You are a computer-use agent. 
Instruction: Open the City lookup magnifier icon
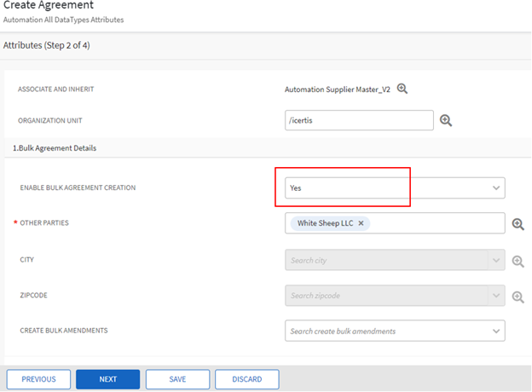coord(518,261)
